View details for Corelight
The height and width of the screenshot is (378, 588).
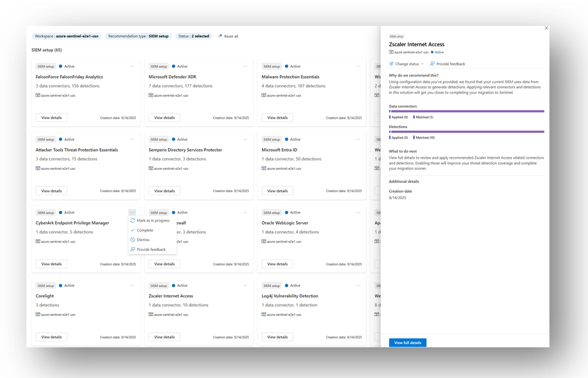[x=51, y=337]
